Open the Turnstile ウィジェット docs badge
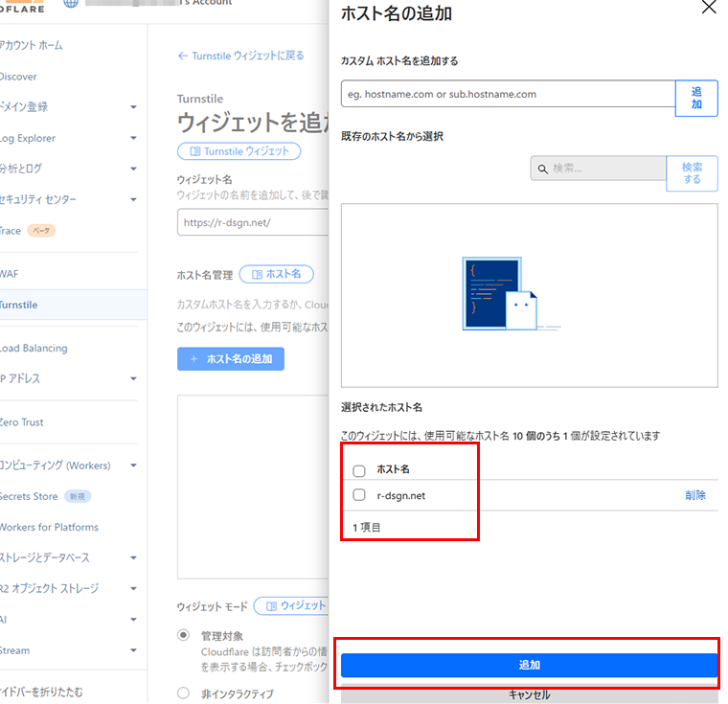Viewport: 728px width, 704px height. pyautogui.click(x=239, y=151)
